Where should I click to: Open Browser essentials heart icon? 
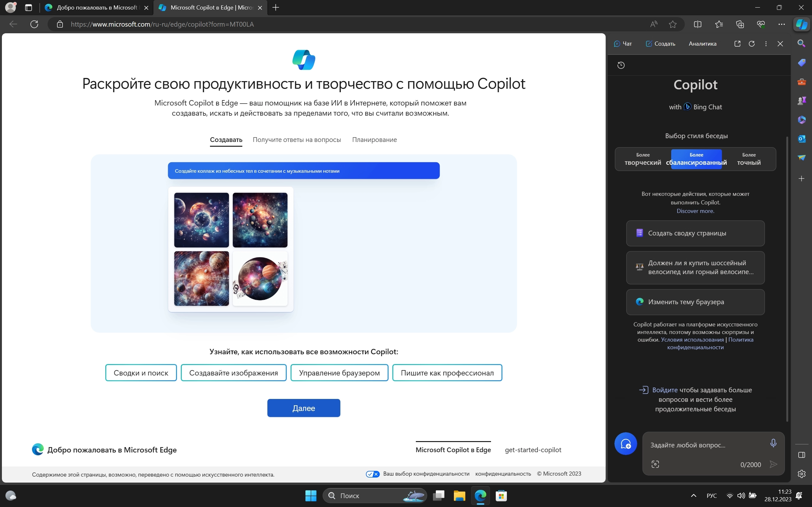click(761, 24)
